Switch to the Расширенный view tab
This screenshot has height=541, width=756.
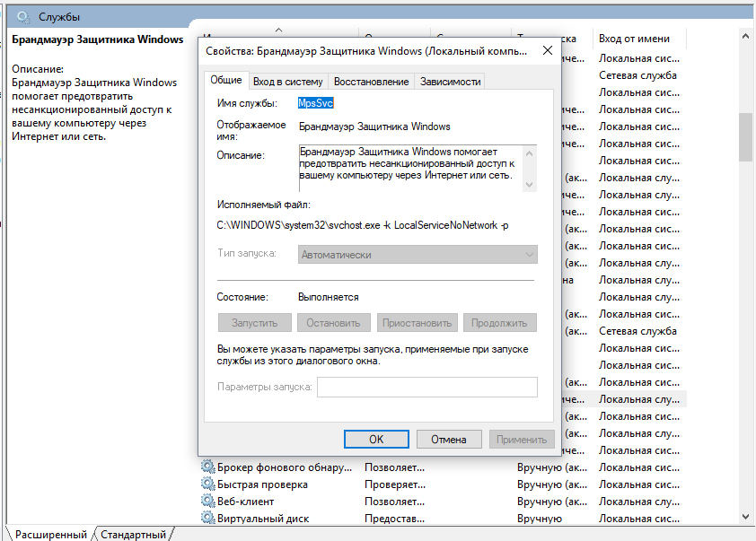click(x=50, y=534)
